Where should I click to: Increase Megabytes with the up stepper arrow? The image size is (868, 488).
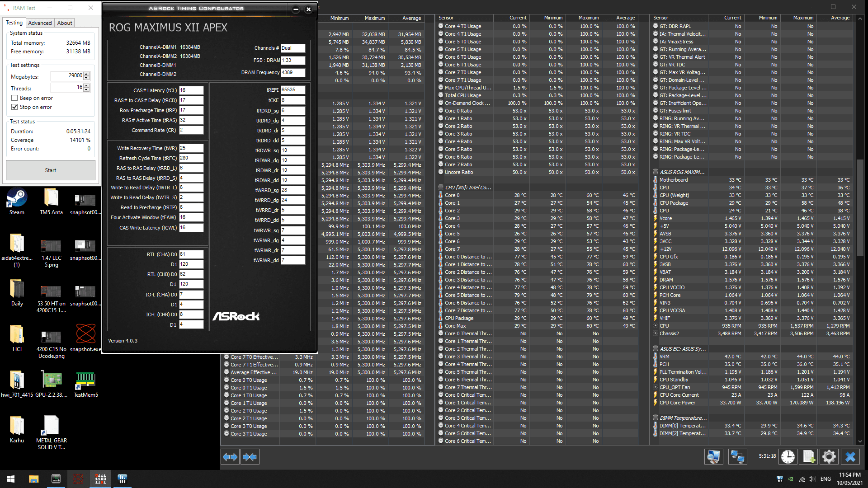tap(87, 74)
